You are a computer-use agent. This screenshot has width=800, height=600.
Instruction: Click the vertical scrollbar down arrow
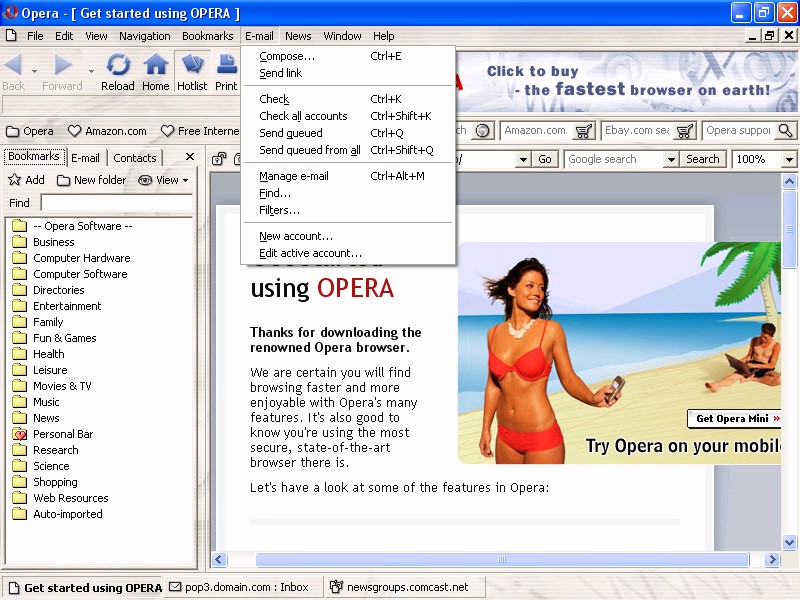(x=789, y=542)
